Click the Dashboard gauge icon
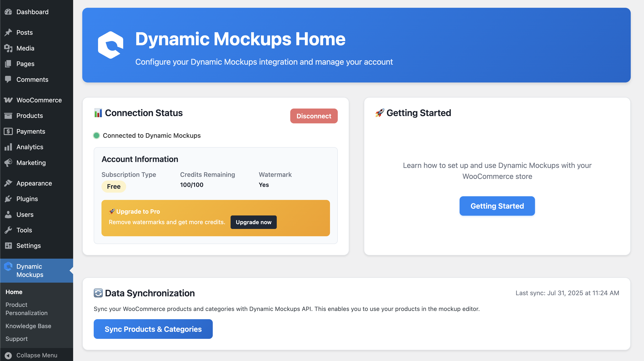 pos(8,12)
